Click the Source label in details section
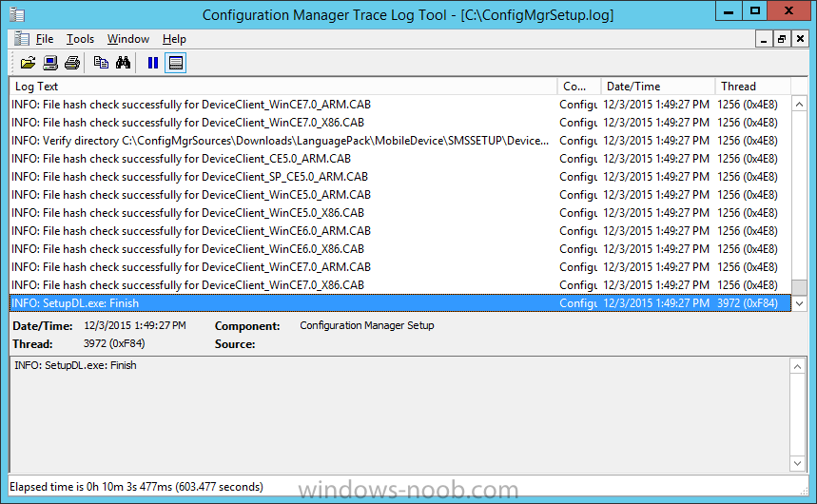Image resolution: width=817 pixels, height=504 pixels. pos(235,344)
